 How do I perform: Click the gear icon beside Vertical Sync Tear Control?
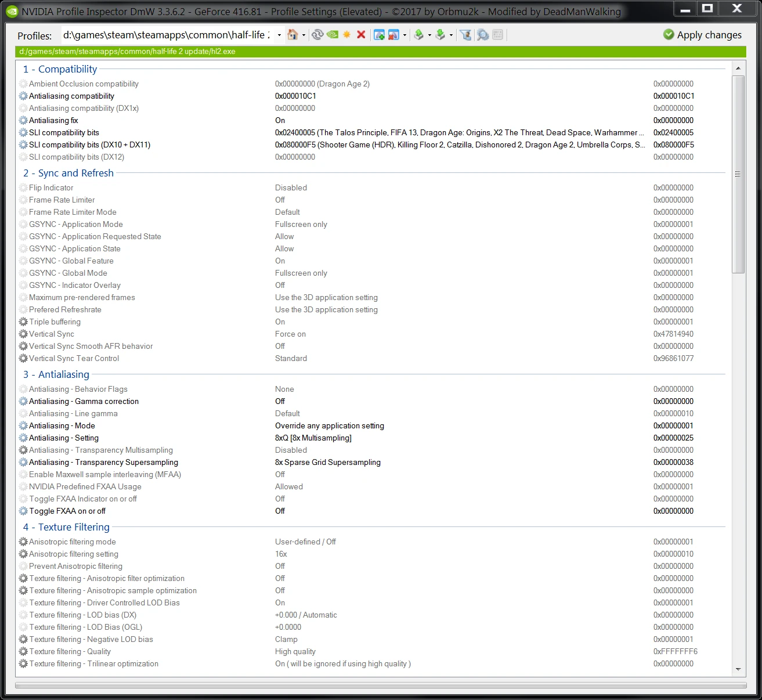[x=23, y=358]
